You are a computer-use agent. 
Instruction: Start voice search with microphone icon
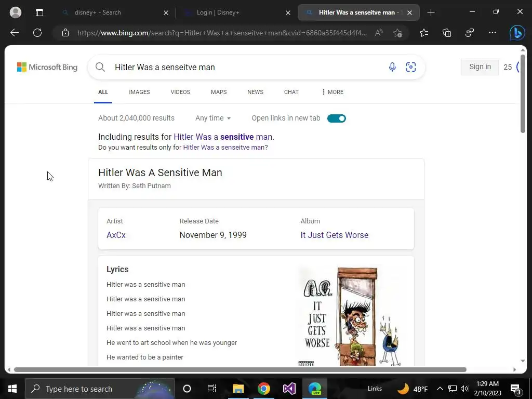[x=392, y=67]
